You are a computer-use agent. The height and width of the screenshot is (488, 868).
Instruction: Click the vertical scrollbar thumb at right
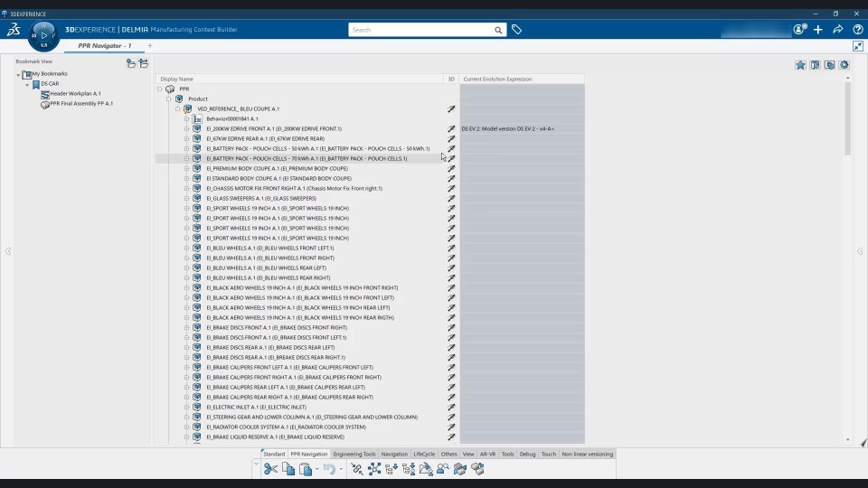pyautogui.click(x=847, y=118)
